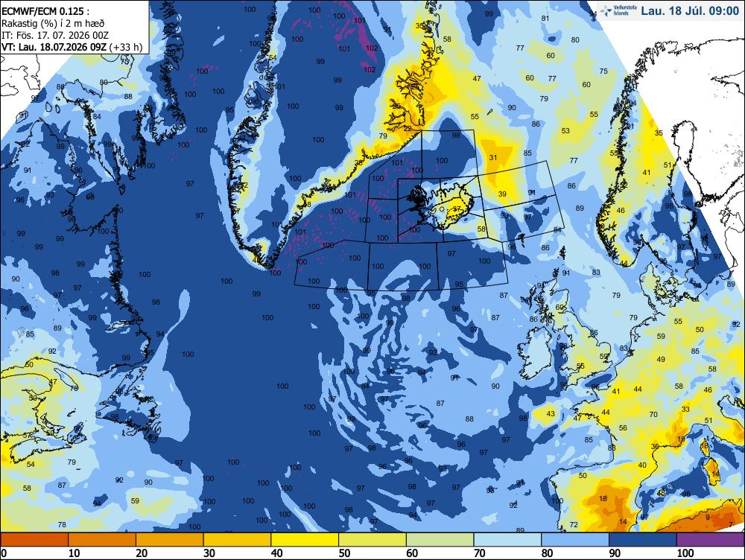Click the orange 10–20 legend swatch
Viewport: 745px width, 560px height.
click(102, 540)
